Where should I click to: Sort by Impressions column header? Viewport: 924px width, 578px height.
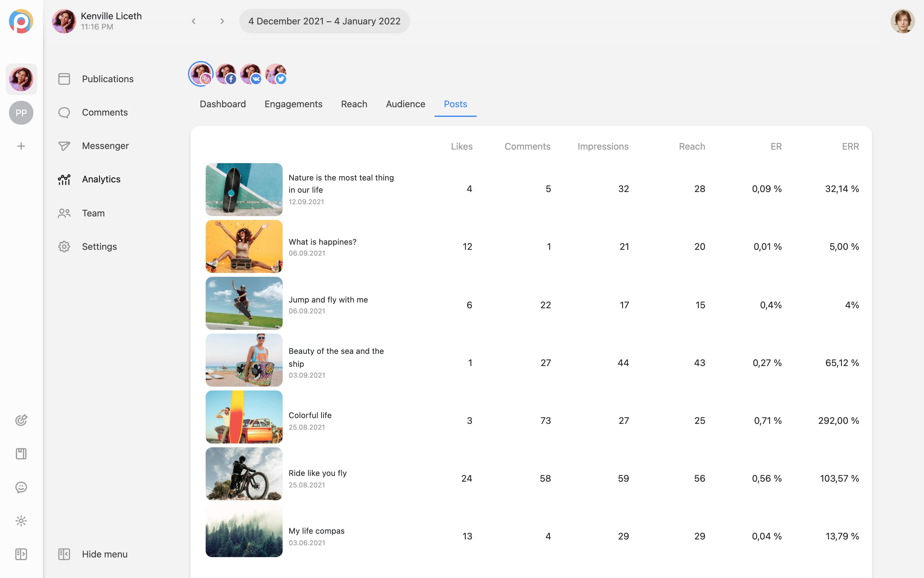tap(603, 146)
